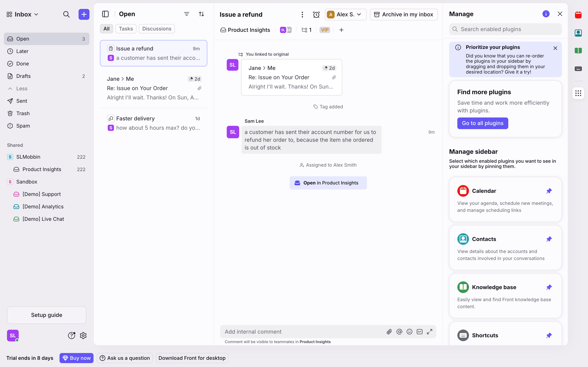Switch to the Tasks tab

(x=126, y=29)
